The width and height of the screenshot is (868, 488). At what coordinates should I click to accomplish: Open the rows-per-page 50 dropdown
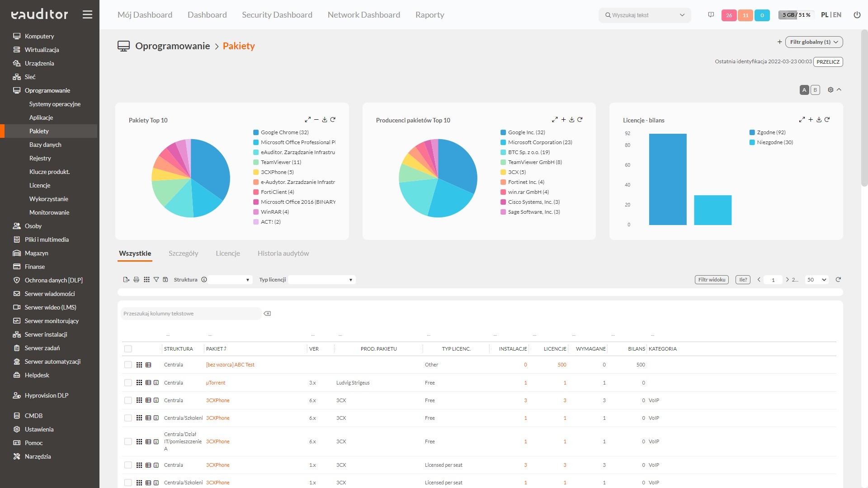[816, 280]
